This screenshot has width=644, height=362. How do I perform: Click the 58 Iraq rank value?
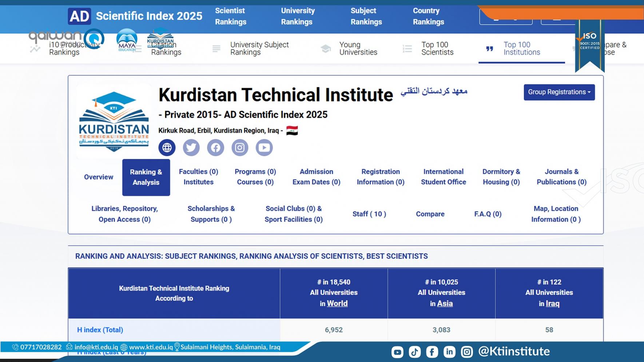pos(549,330)
